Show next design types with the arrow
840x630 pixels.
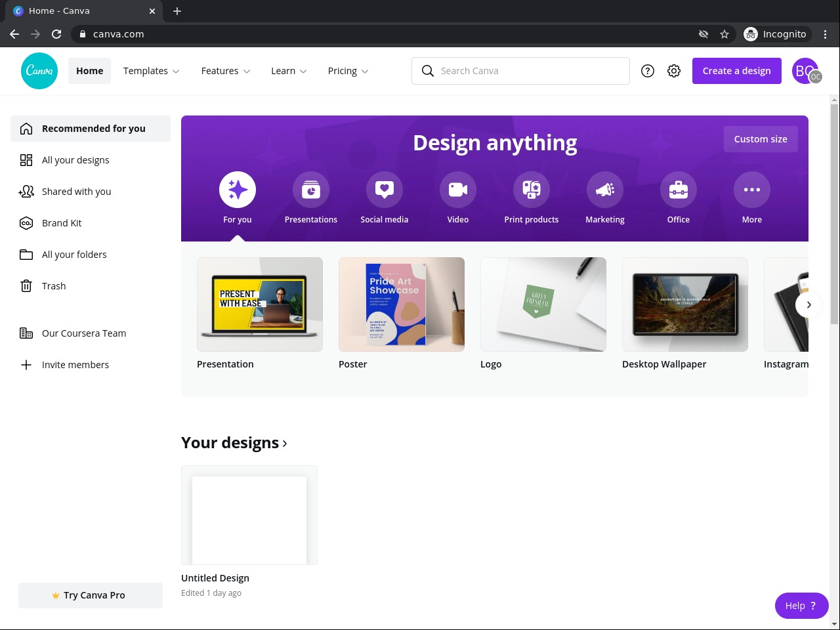click(x=808, y=304)
